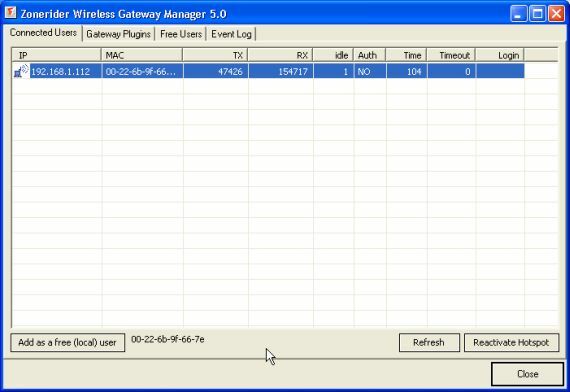Click the Reactivate Hotspot button

point(511,343)
